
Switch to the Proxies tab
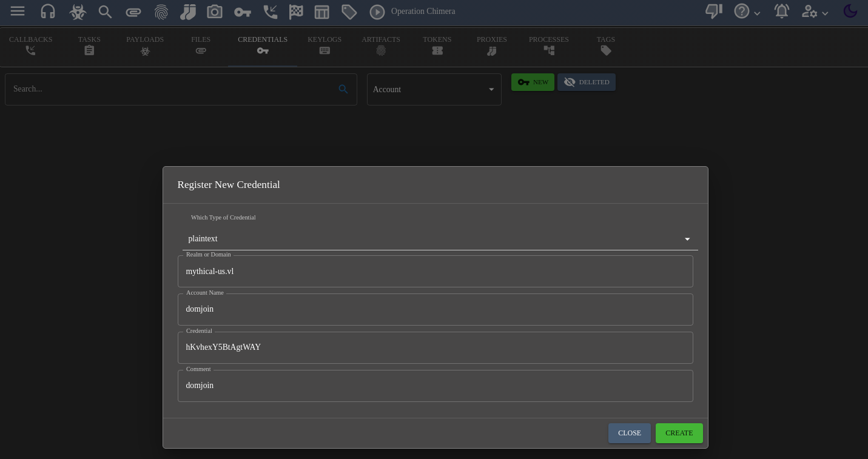coord(492,45)
